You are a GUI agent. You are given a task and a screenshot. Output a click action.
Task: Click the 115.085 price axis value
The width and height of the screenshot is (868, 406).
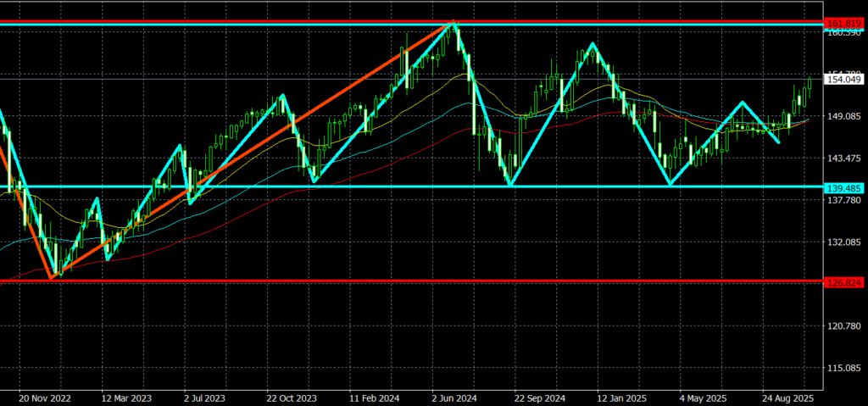(844, 368)
